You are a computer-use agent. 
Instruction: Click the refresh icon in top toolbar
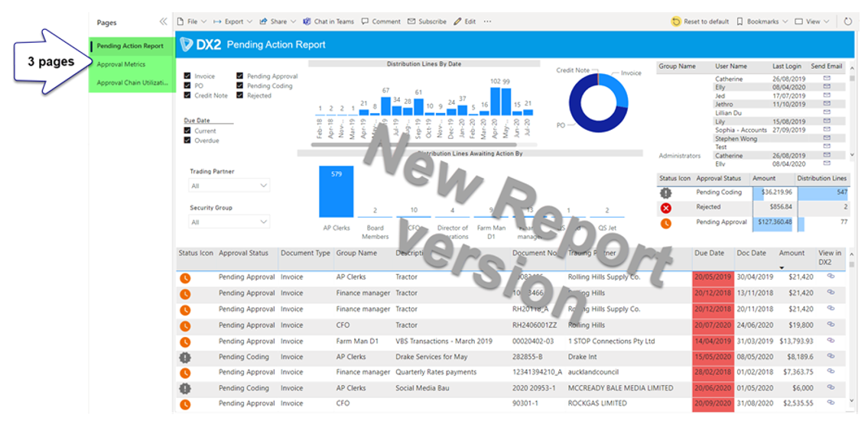click(847, 22)
